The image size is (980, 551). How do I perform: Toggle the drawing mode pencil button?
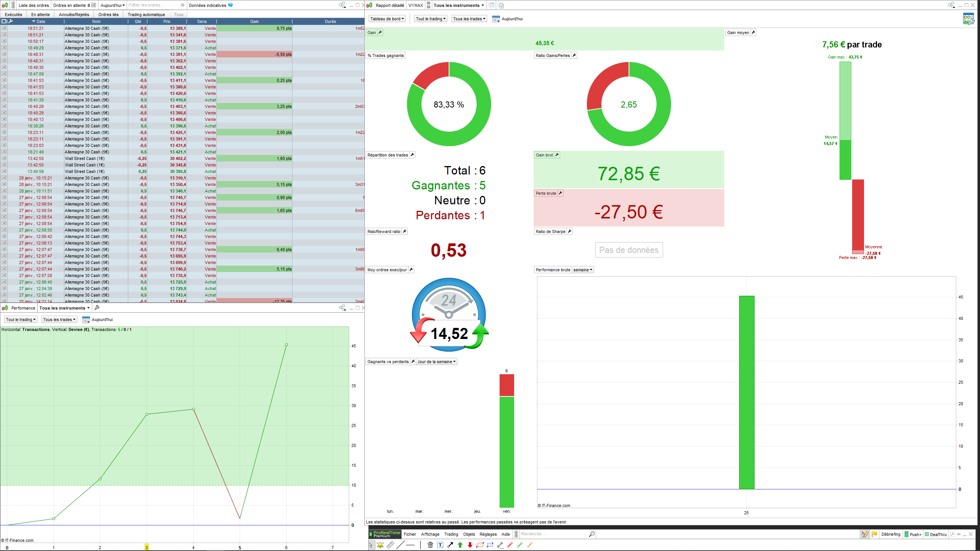click(865, 534)
